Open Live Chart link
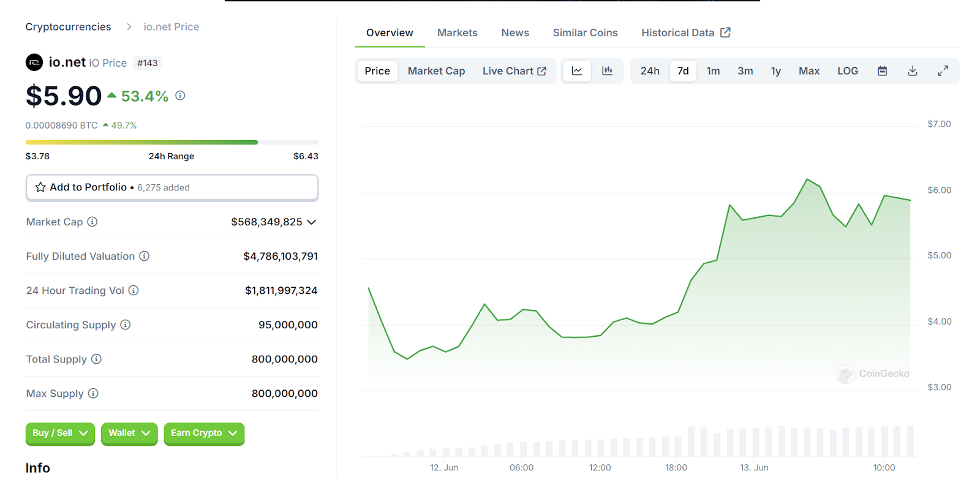This screenshot has height=477, width=980. click(x=514, y=71)
